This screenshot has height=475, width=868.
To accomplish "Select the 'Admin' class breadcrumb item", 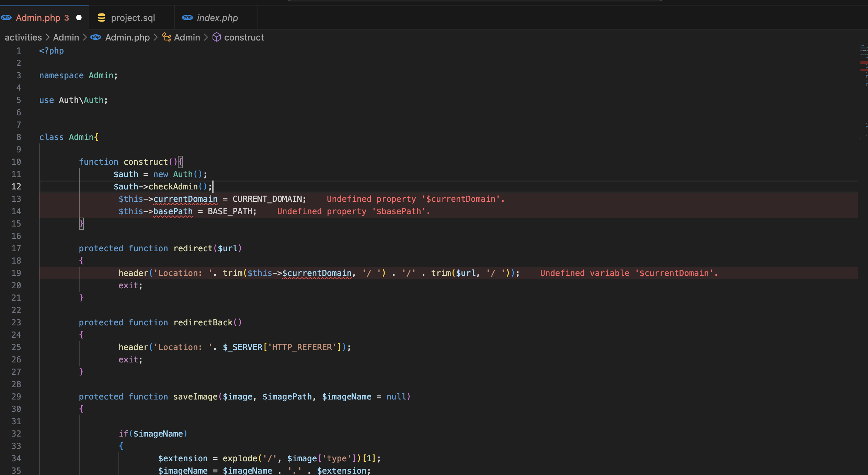I will 187,37.
